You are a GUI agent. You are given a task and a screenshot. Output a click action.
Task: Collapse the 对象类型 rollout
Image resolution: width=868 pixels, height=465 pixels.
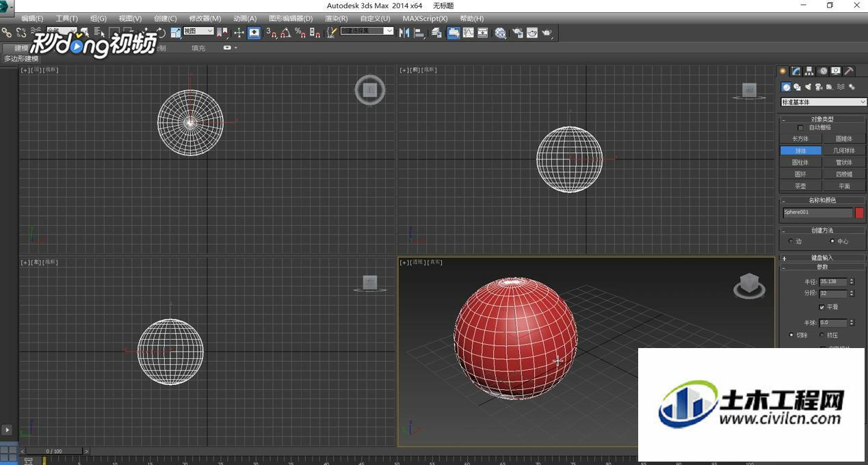coord(822,119)
